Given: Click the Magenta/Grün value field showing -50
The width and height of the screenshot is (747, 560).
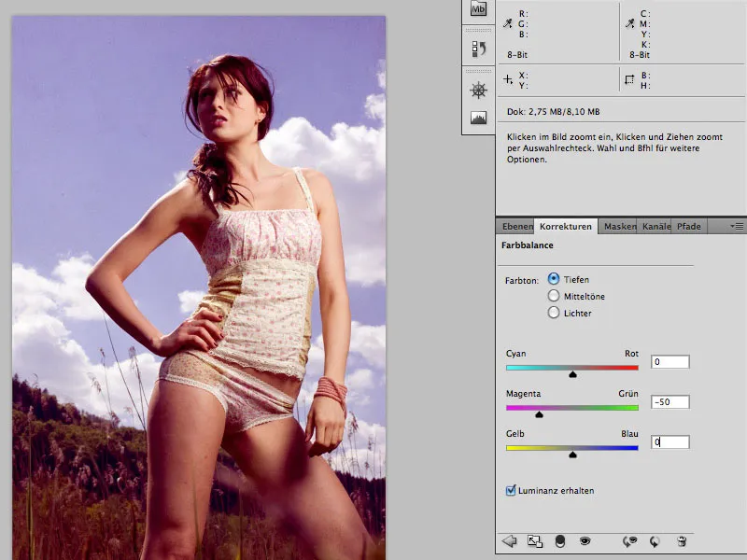Looking at the screenshot, I should [x=669, y=402].
